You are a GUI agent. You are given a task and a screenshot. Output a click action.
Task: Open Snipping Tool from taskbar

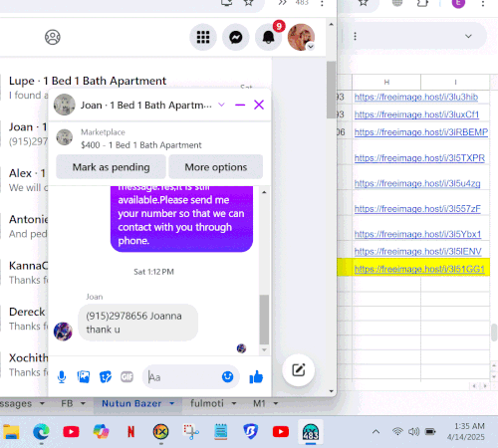click(191, 432)
